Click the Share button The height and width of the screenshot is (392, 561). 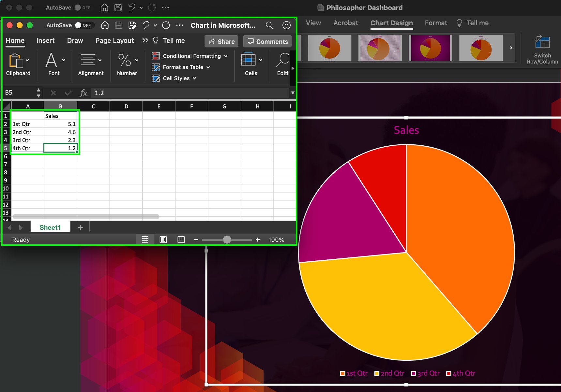tap(221, 41)
